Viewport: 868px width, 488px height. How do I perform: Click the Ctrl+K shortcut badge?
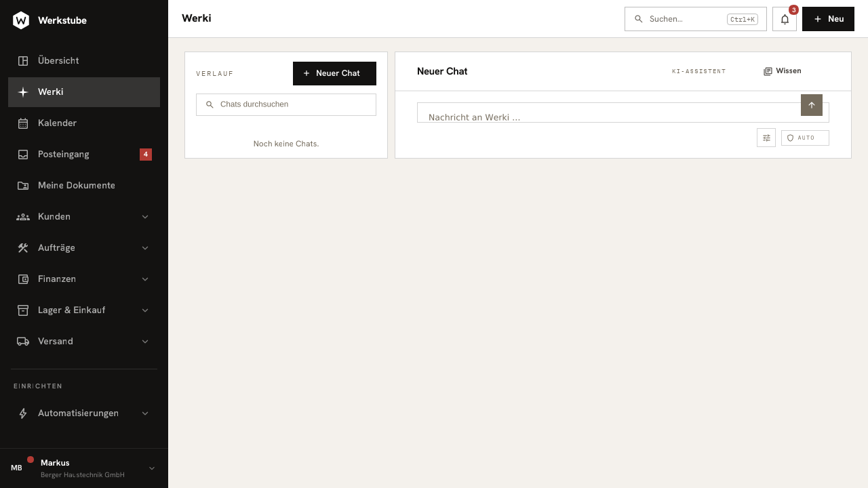click(x=743, y=19)
